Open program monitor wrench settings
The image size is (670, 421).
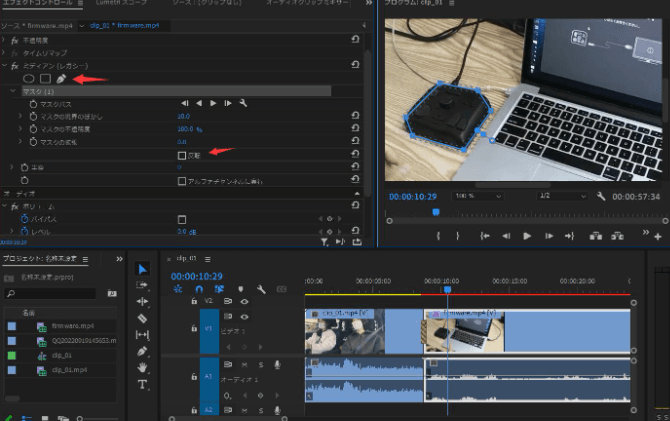pos(601,196)
